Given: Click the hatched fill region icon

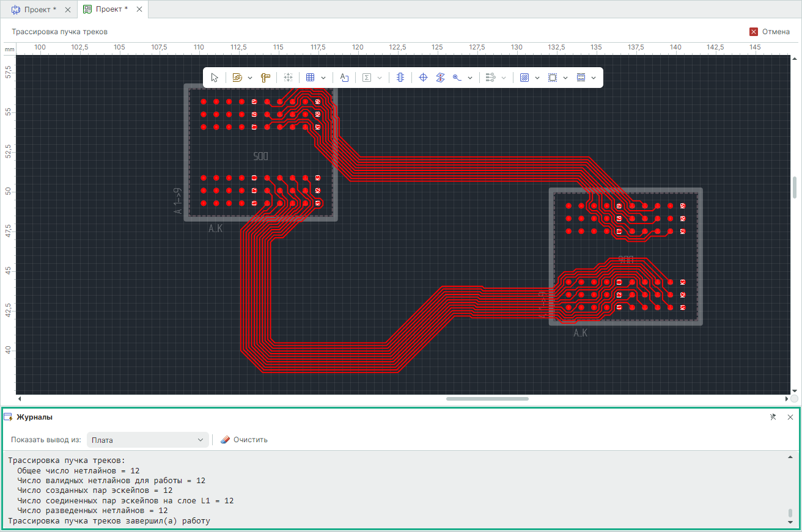Looking at the screenshot, I should (x=524, y=78).
